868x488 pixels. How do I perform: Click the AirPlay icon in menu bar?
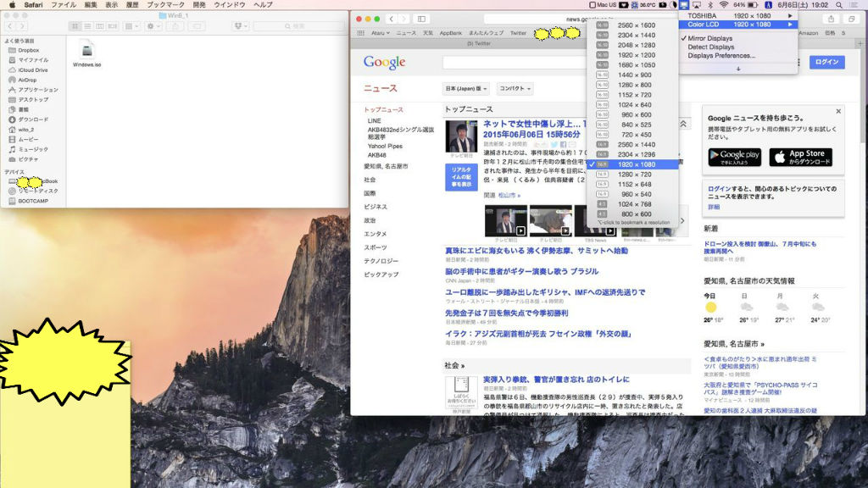[697, 5]
